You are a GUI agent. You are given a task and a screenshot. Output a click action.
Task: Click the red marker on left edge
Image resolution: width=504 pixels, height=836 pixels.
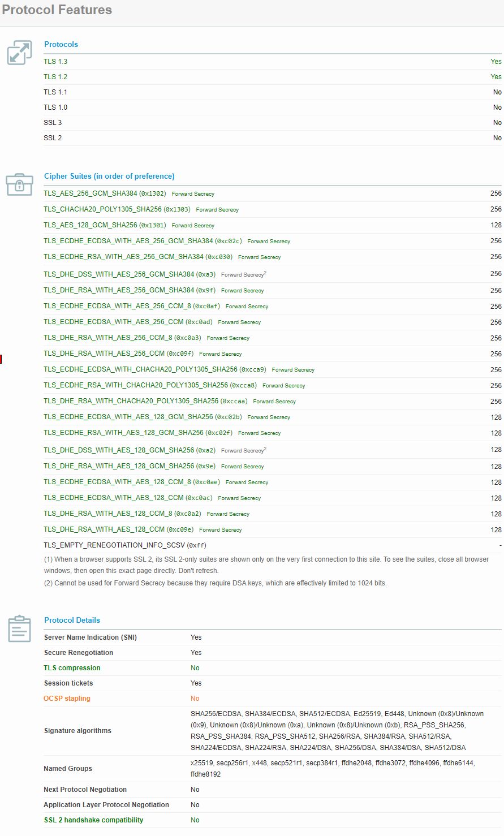(1, 359)
